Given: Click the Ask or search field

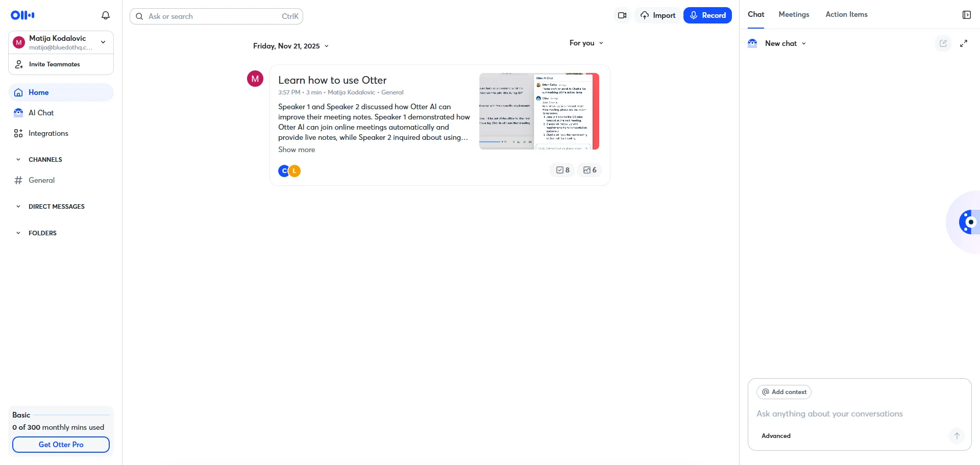Looking at the screenshot, I should coord(216,16).
